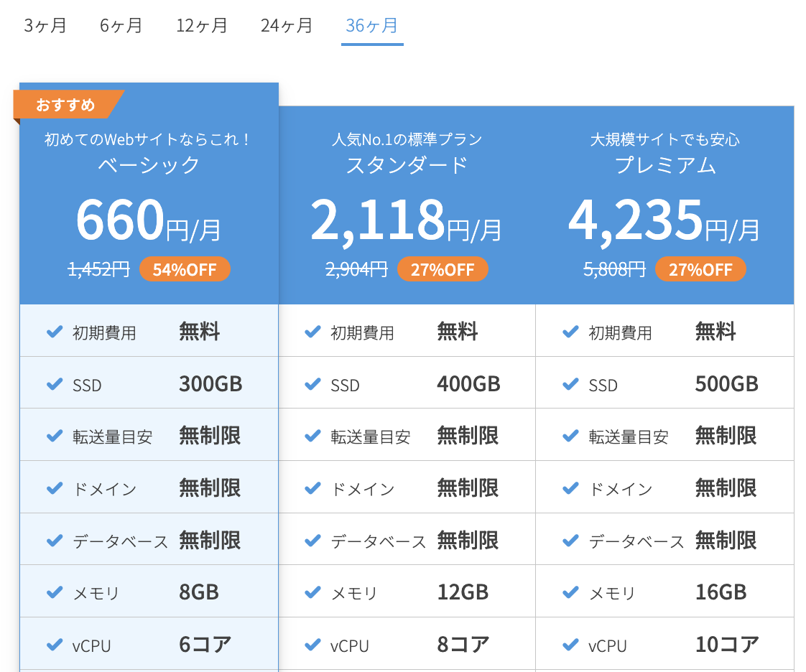Click Premium plan メモリ checkmark icon

click(x=570, y=592)
